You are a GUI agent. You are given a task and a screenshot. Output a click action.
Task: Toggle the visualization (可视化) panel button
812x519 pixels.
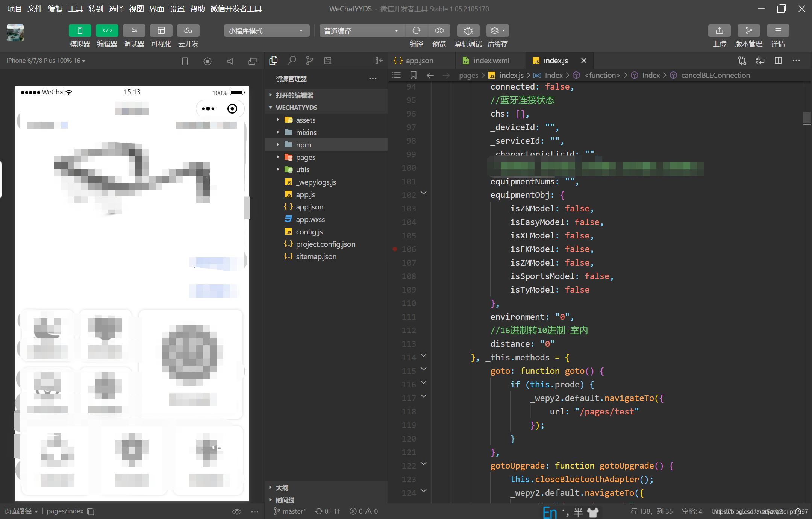point(161,30)
